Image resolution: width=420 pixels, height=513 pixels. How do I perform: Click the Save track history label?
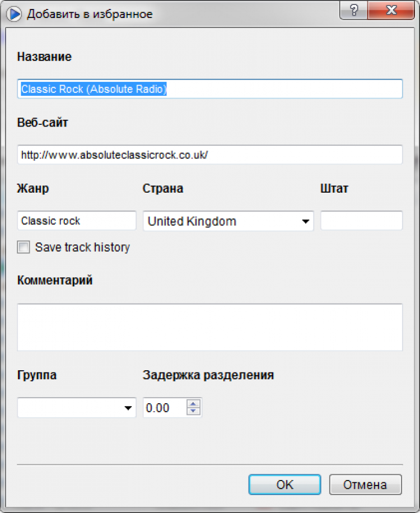(82, 247)
